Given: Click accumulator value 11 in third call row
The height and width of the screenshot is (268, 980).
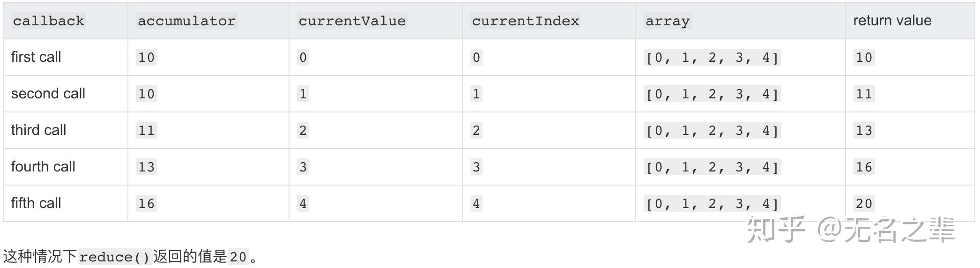Looking at the screenshot, I should pos(146,131).
